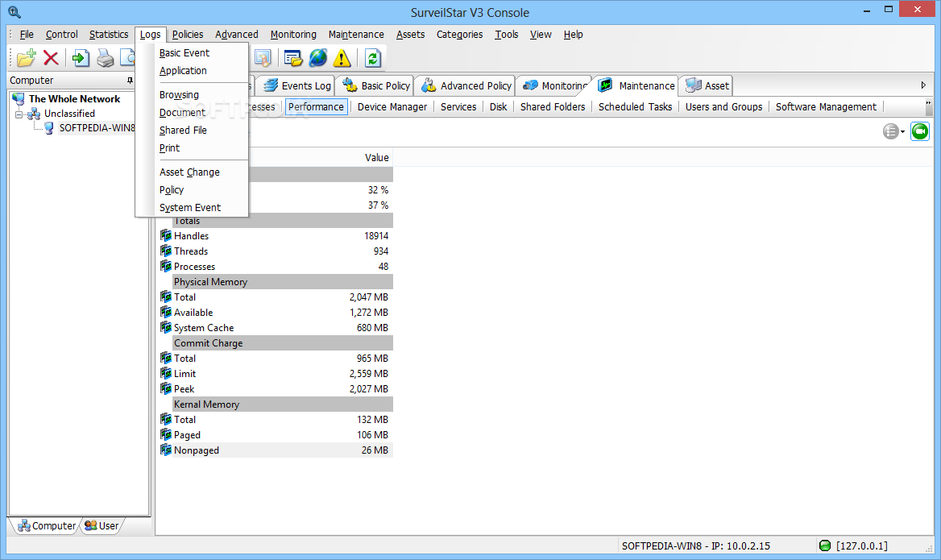The image size is (941, 560).
Task: Open the Shared Folders sub-tab
Action: [x=553, y=107]
